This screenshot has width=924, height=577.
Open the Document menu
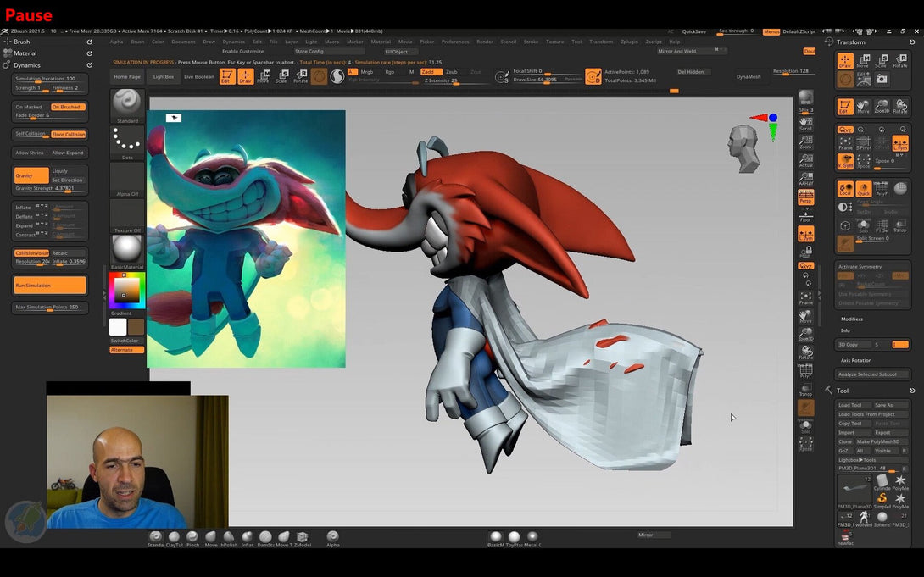(x=183, y=42)
